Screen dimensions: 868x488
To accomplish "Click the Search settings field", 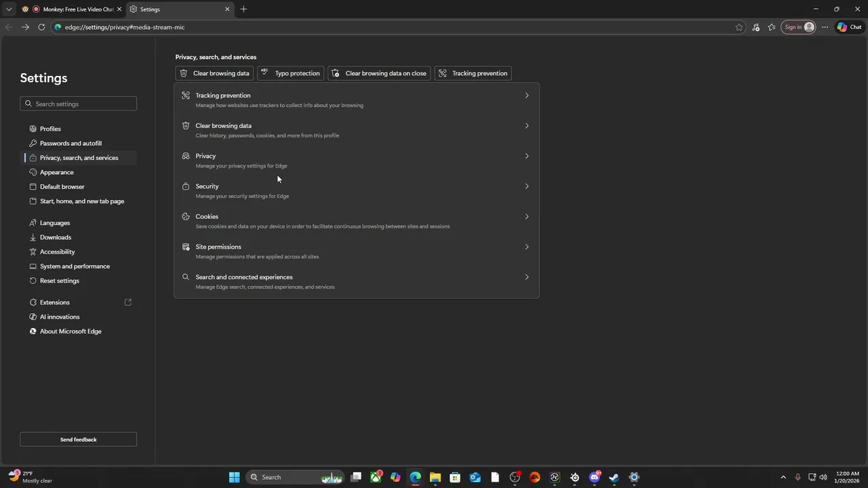I will click(78, 104).
